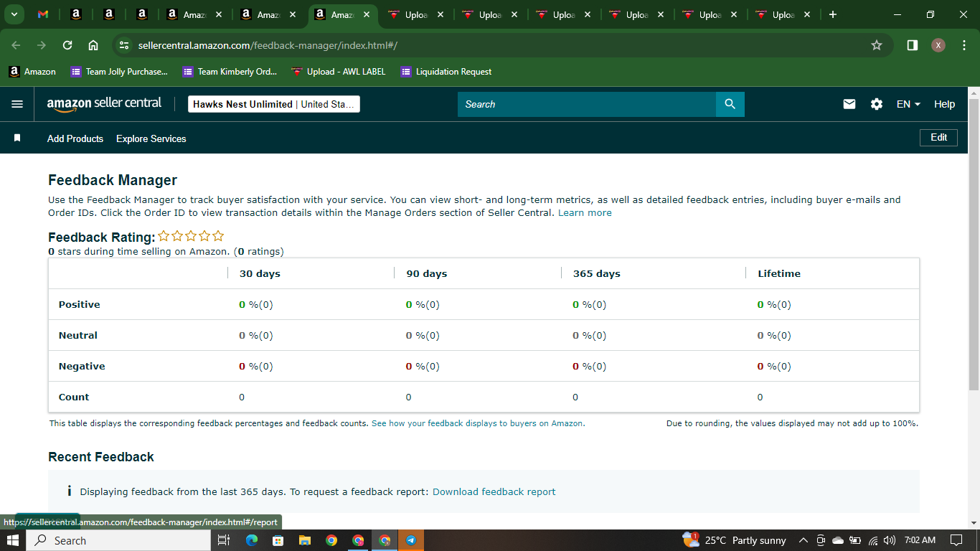
Task: Open the Chrome profile avatar
Action: tap(938, 45)
